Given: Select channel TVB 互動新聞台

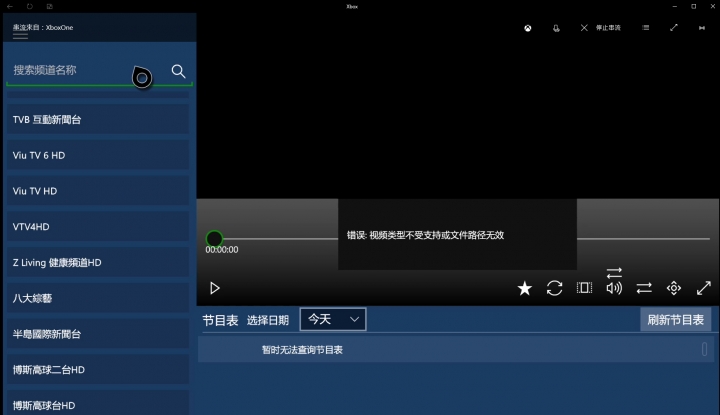Looking at the screenshot, I should click(98, 119).
